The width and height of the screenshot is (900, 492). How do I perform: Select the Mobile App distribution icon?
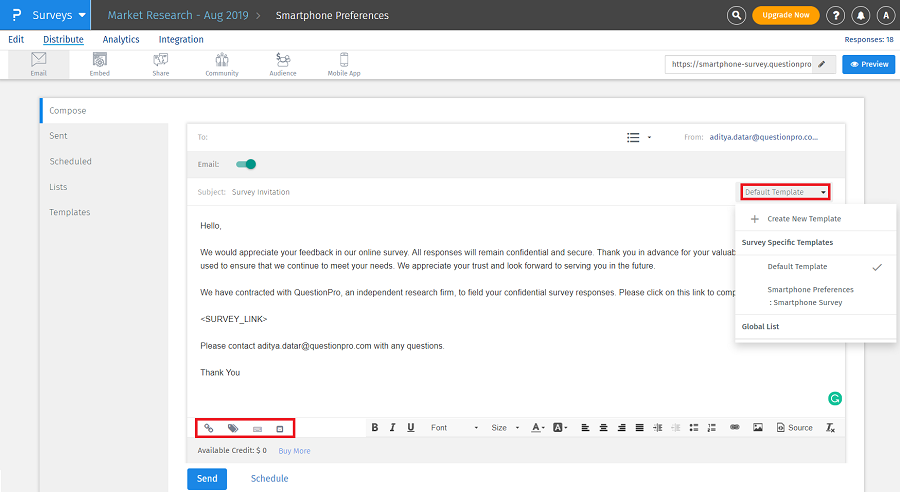(344, 64)
